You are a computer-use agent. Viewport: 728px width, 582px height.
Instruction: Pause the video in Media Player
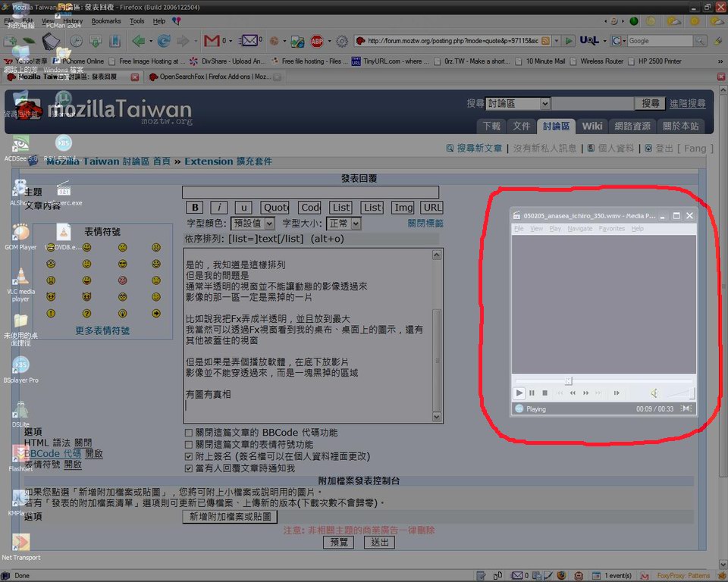coord(532,393)
